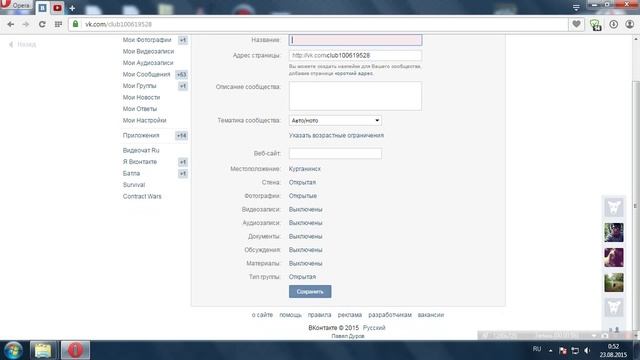The width and height of the screenshot is (640, 360).
Task: Switch to the YouTube tab
Action: pyautogui.click(x=57, y=8)
